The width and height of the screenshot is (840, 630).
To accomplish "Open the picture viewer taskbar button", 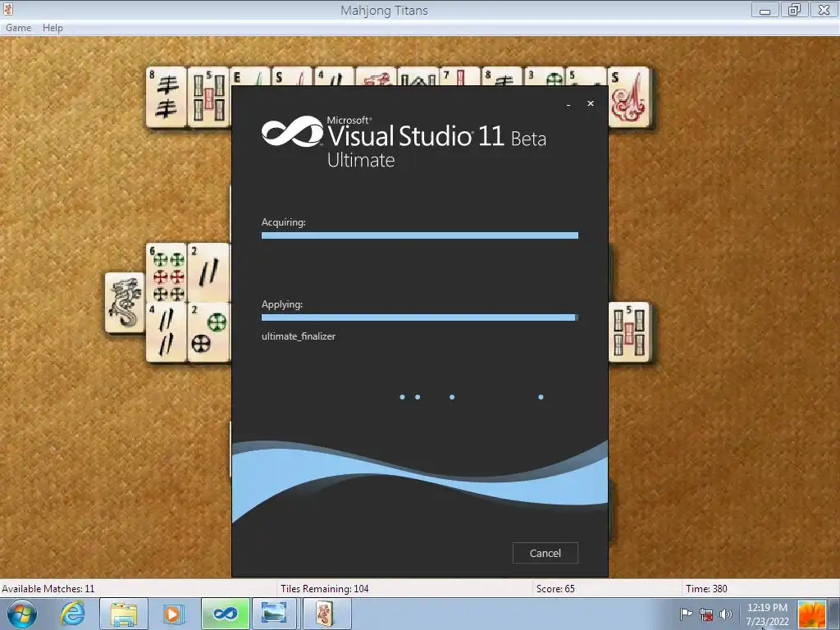I will point(274,614).
